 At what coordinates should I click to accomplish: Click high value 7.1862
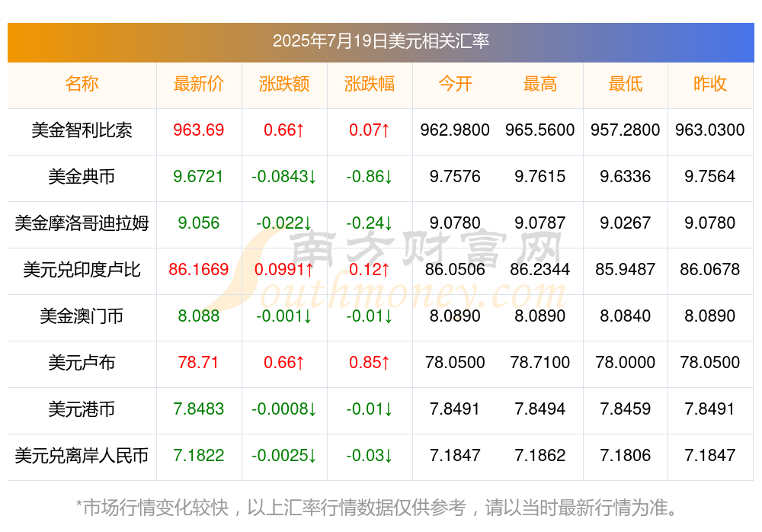click(540, 455)
